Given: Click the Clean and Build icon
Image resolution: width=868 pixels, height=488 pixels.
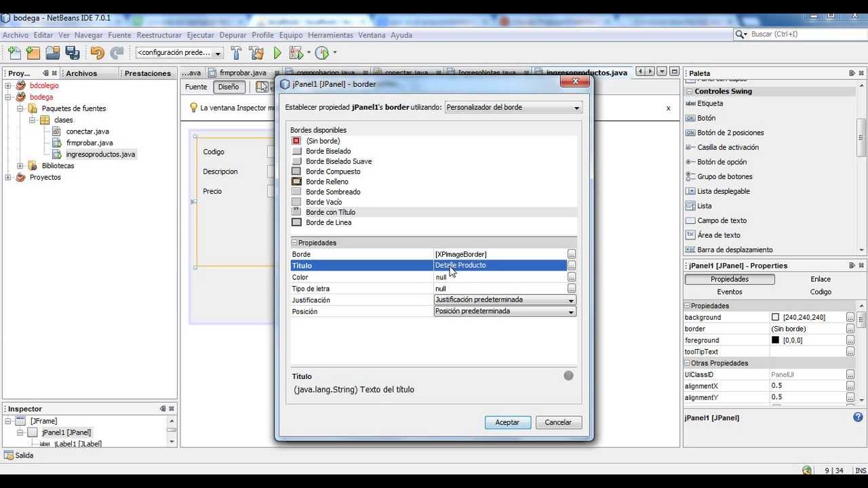Looking at the screenshot, I should pyautogui.click(x=256, y=53).
